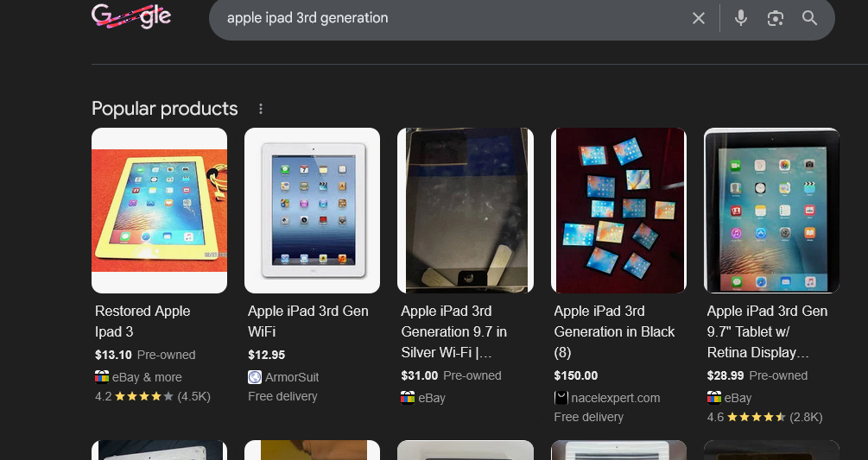The width and height of the screenshot is (868, 460).
Task: Select the Silver Wi-Fi iPad product image
Action: (x=466, y=211)
